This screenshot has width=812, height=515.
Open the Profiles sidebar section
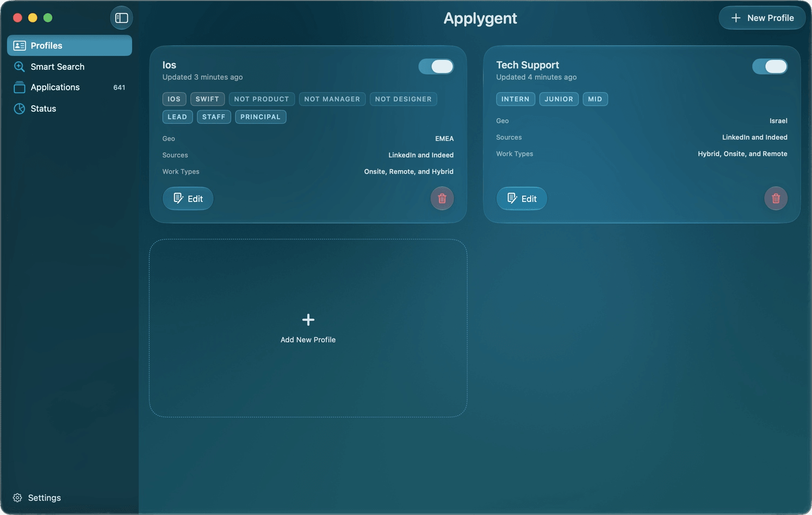tap(70, 46)
